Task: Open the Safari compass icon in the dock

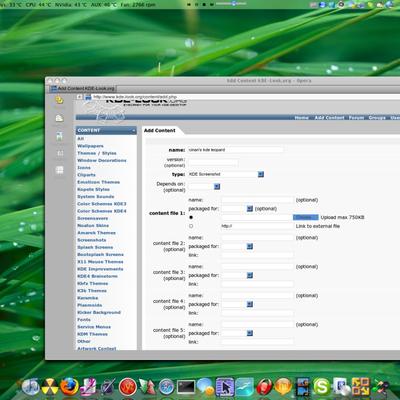Action: pos(166,387)
